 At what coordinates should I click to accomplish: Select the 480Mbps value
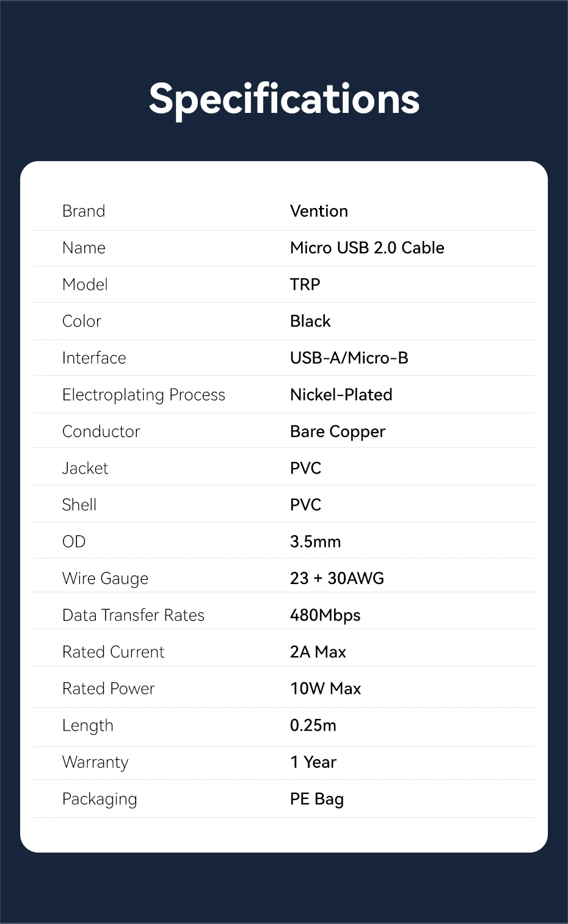[x=325, y=615]
